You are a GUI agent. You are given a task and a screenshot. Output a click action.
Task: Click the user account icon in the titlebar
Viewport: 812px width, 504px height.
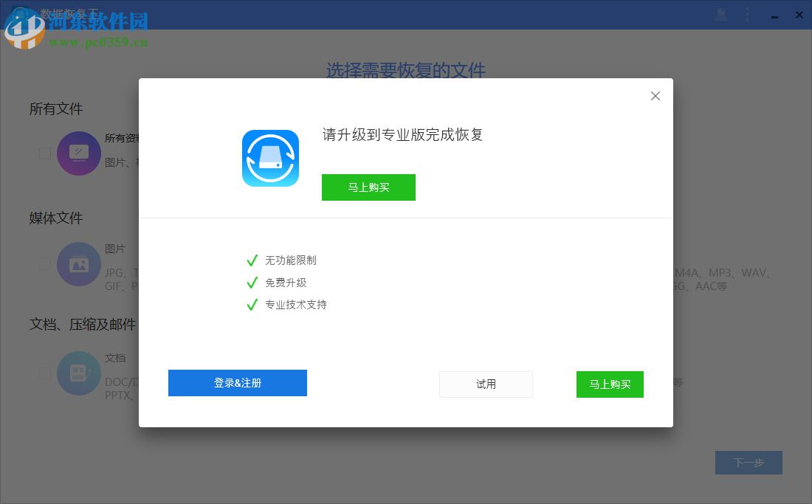tap(720, 14)
